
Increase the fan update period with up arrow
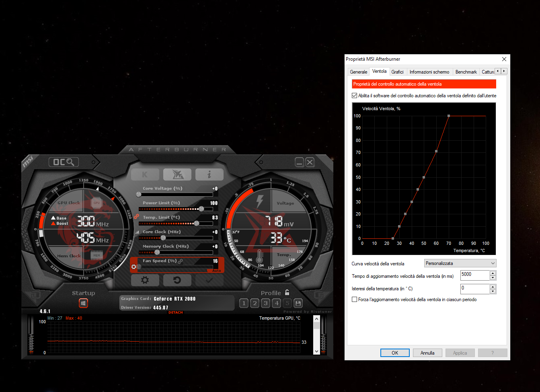coord(493,273)
